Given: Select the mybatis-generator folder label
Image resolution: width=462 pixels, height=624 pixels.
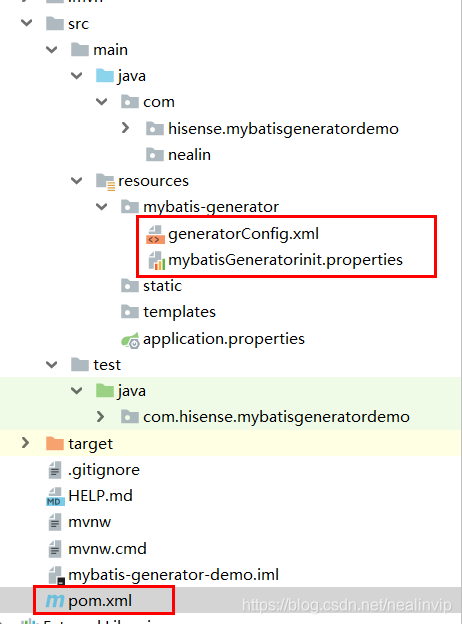Looking at the screenshot, I should [x=211, y=207].
